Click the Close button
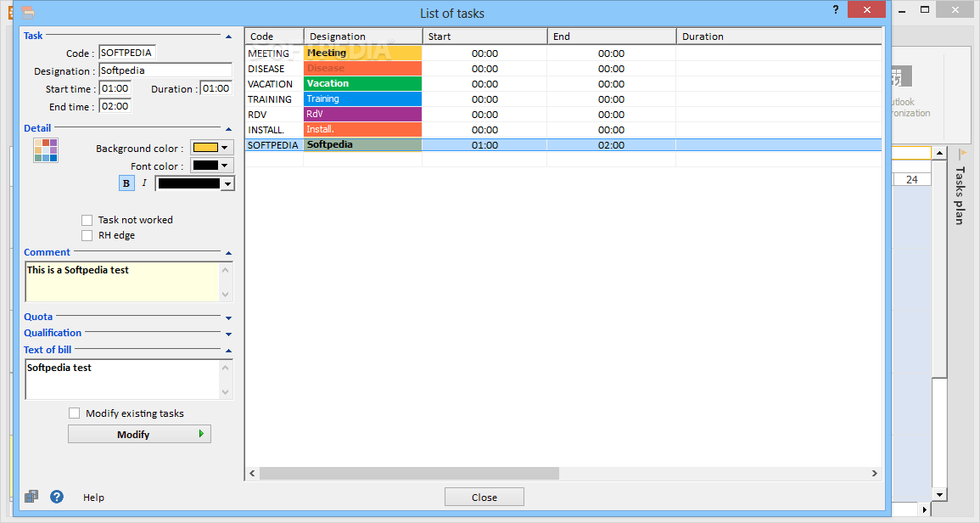980x523 pixels. pos(484,497)
